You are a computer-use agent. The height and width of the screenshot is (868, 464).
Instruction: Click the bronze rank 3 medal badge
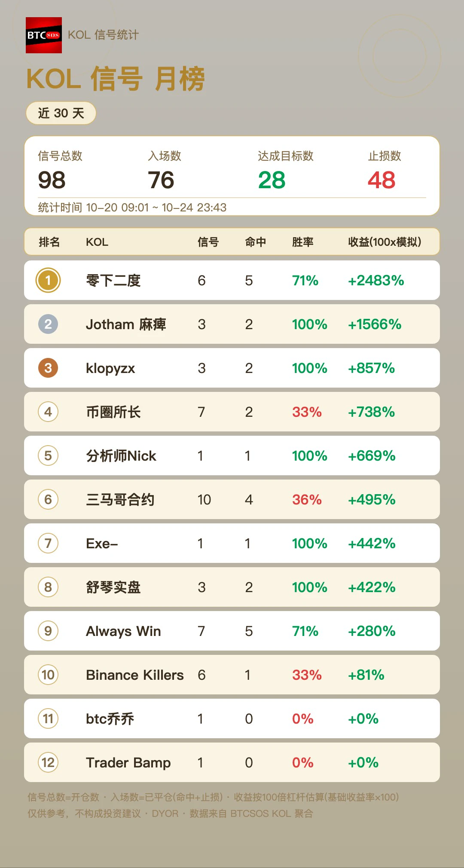pyautogui.click(x=48, y=368)
